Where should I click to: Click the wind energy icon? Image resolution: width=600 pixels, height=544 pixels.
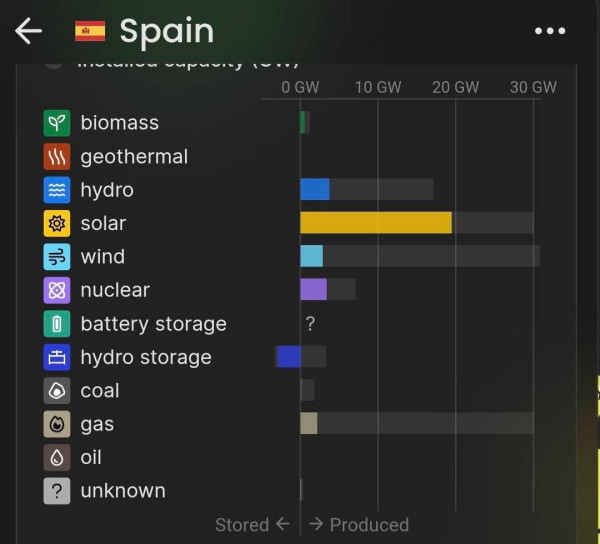[57, 257]
